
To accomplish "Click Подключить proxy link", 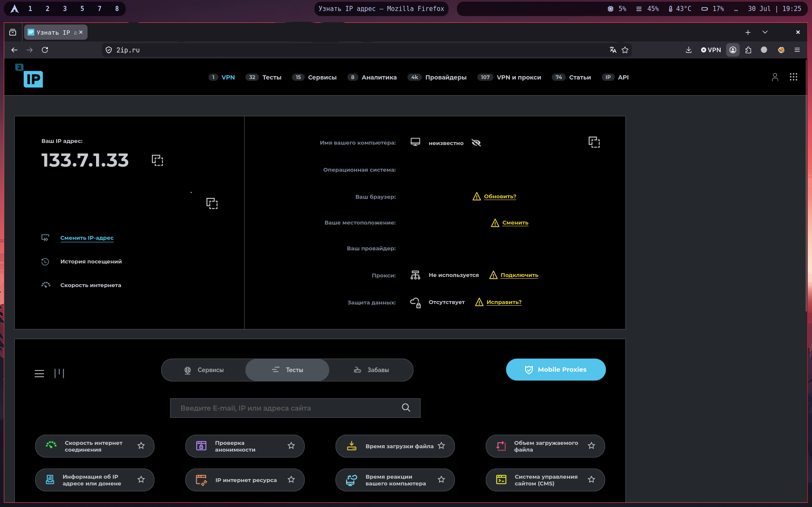I will coord(519,275).
